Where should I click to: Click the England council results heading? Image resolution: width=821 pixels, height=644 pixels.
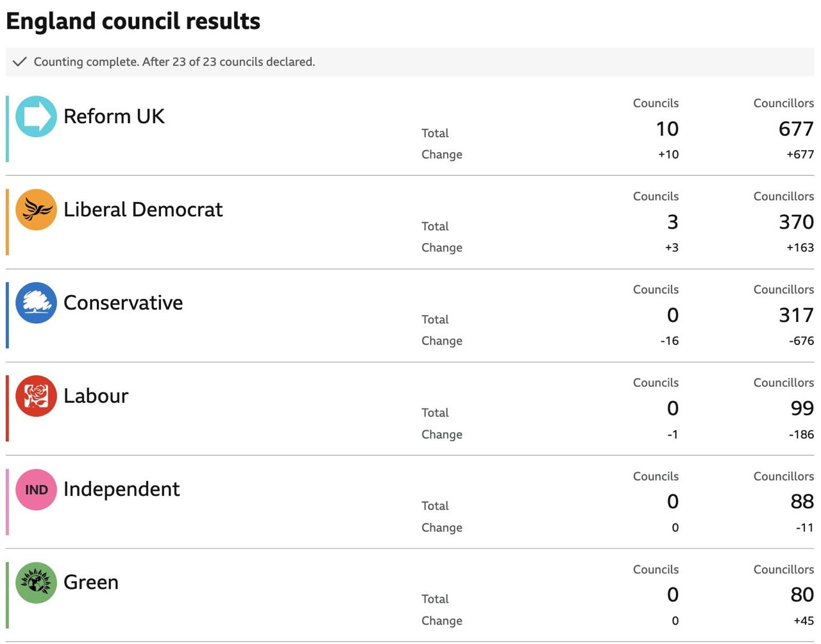[x=133, y=21]
